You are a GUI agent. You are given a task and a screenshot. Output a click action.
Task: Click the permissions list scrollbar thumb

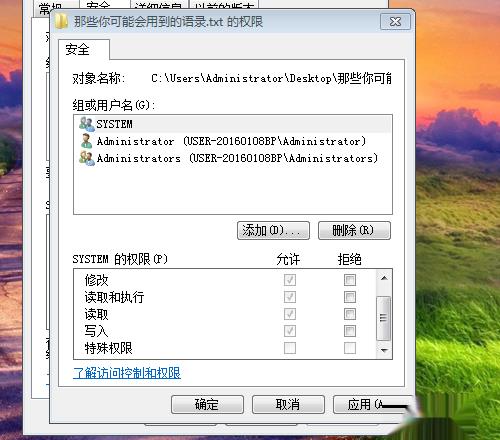tap(384, 318)
